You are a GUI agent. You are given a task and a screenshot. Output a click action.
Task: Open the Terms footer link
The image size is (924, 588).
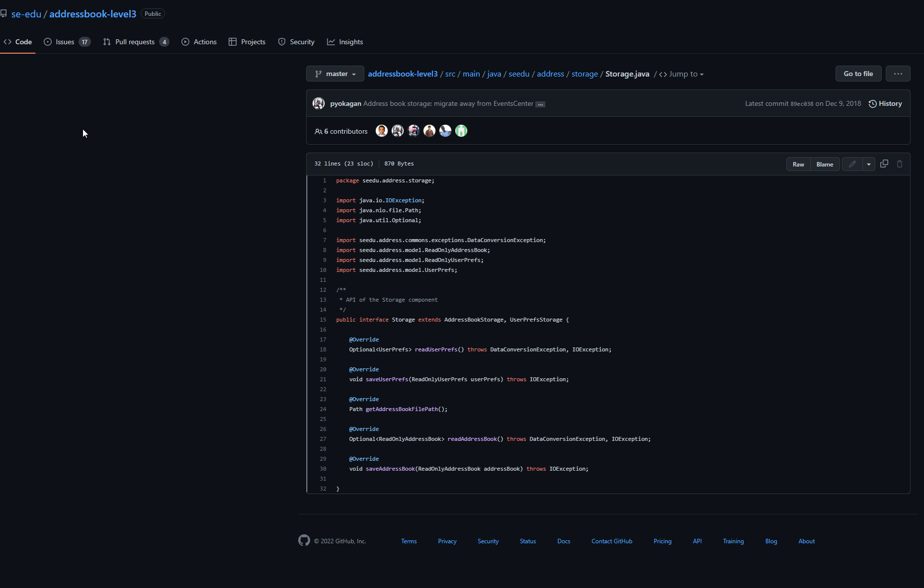tap(409, 541)
